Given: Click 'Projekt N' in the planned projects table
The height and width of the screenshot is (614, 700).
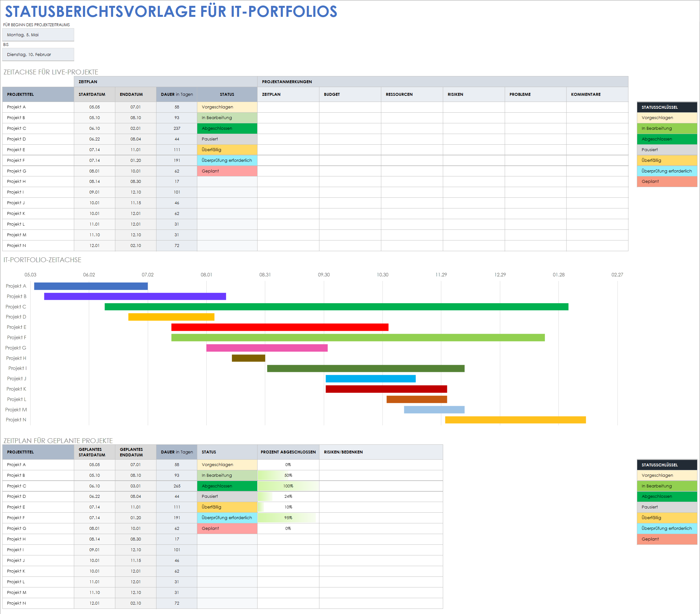Looking at the screenshot, I should pos(38,603).
